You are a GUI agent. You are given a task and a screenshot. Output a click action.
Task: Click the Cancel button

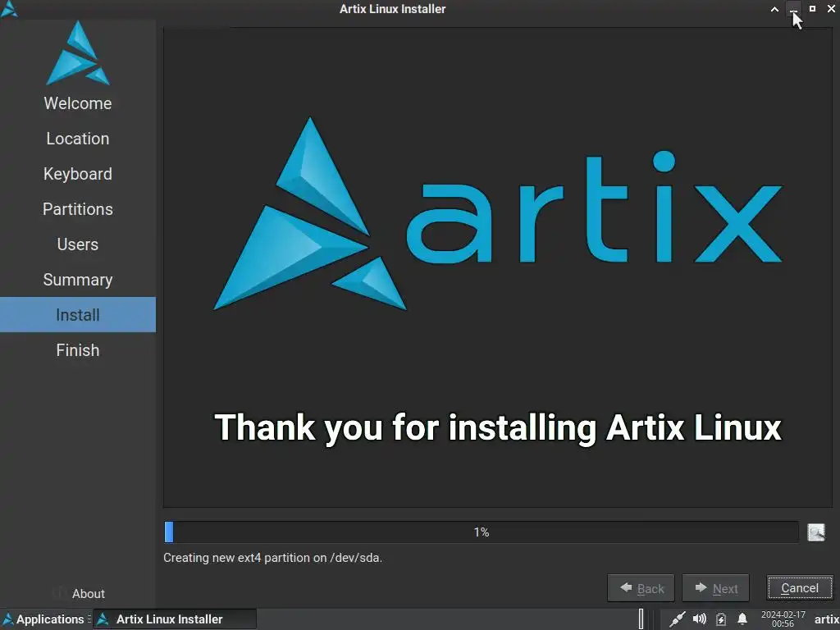click(x=800, y=588)
